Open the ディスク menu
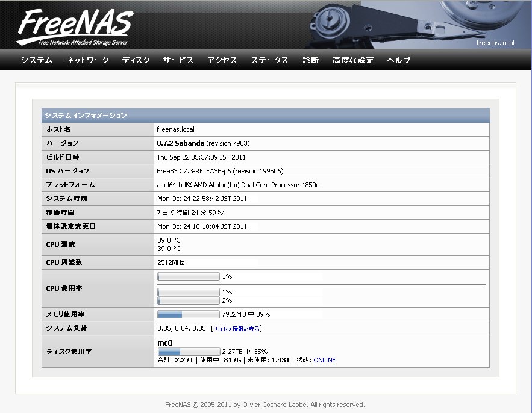Image resolution: width=532 pixels, height=413 pixels. [136, 60]
